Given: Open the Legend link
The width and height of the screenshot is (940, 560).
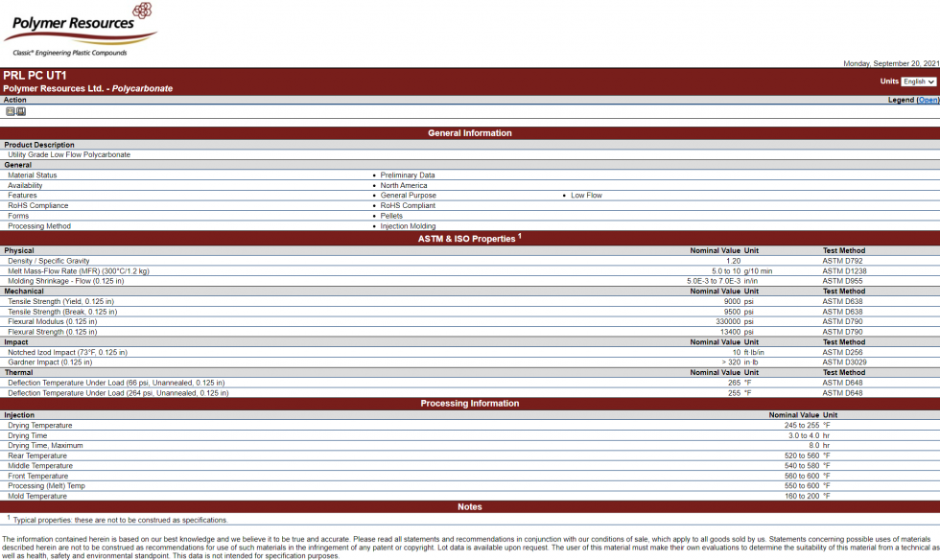Looking at the screenshot, I should tap(928, 100).
